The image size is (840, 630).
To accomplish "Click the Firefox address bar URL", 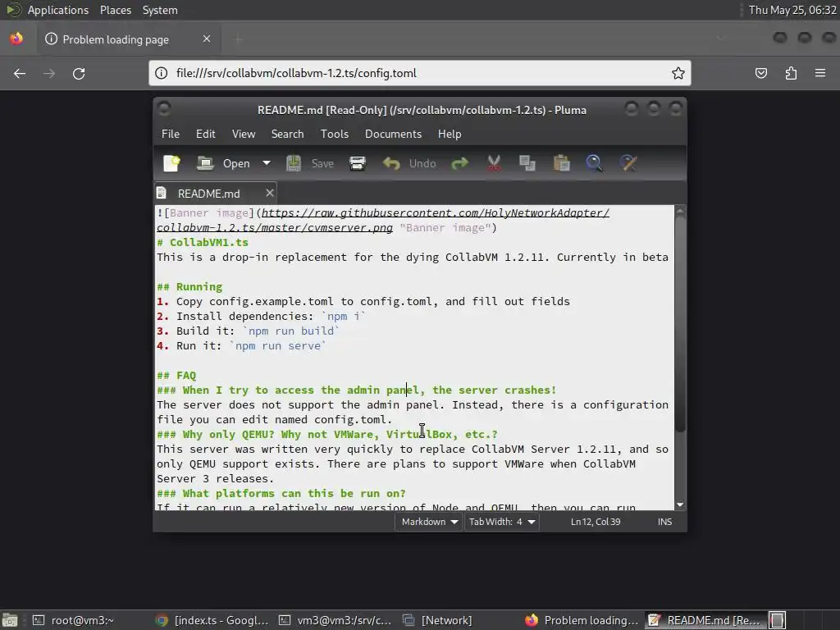I will (x=296, y=73).
